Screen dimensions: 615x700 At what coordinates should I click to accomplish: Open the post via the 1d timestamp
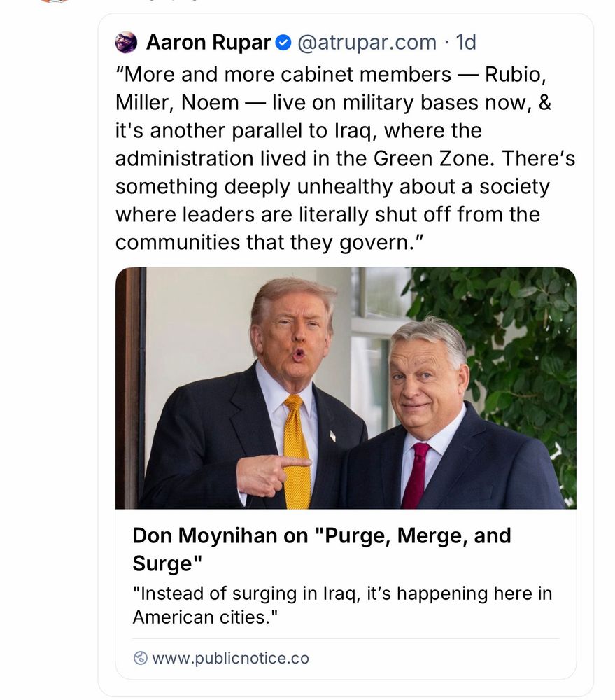coord(466,42)
